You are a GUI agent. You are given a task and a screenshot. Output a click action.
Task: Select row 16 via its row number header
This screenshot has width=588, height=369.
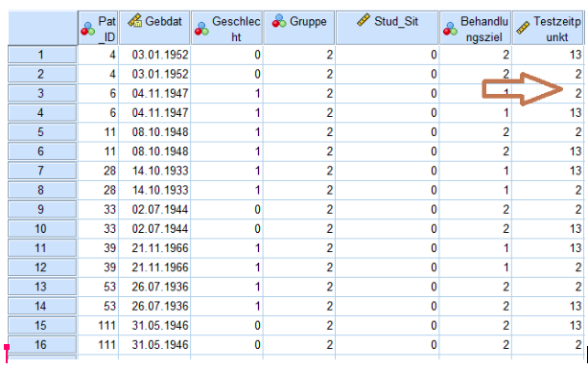[42, 345]
